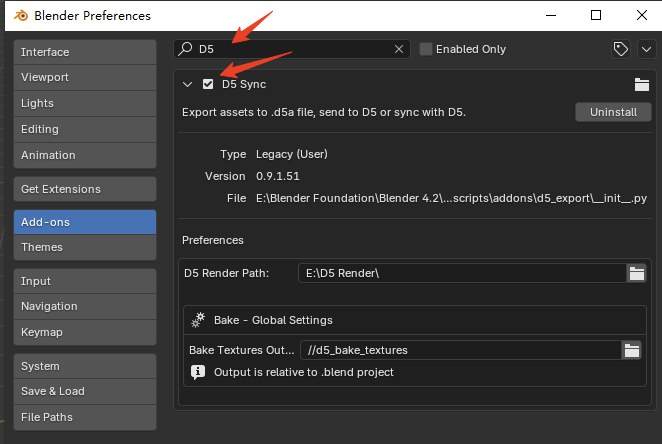Click 'Output is relative to .blend project'
This screenshot has width=662, height=444.
(x=304, y=372)
